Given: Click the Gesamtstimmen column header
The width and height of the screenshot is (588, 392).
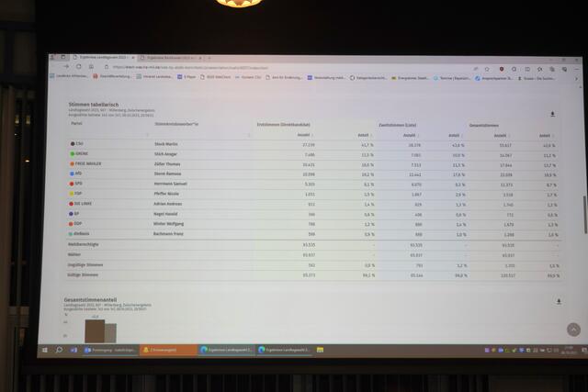Looking at the screenshot, I should [484, 123].
